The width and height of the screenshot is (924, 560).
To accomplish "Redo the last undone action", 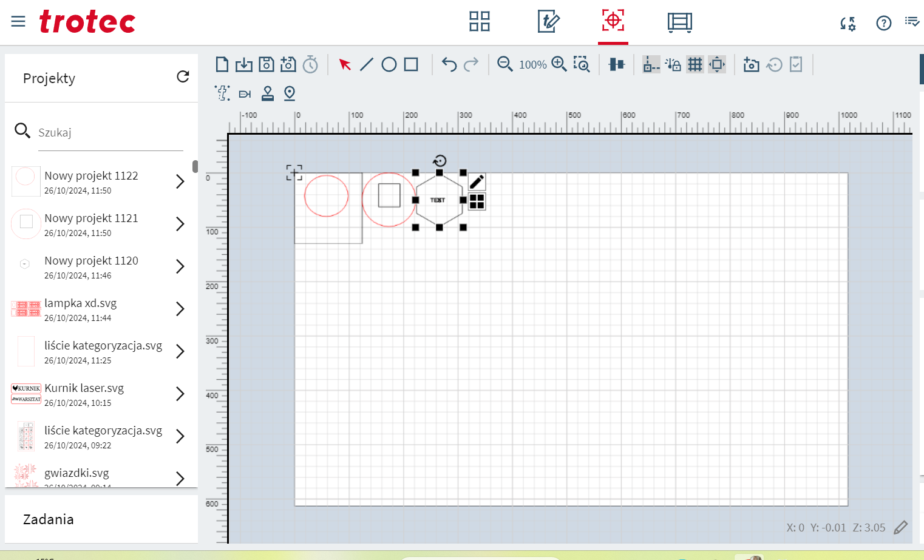I will (x=471, y=64).
